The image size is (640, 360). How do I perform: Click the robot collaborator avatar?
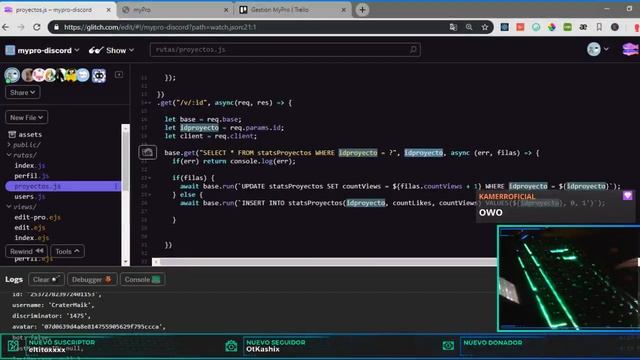coord(99,76)
